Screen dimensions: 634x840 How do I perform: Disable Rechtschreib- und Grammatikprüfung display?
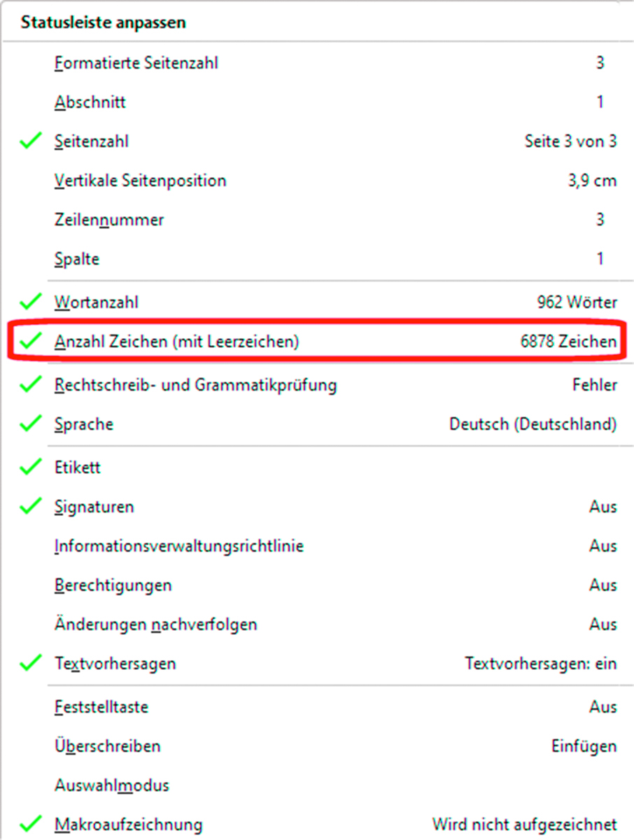(196, 384)
